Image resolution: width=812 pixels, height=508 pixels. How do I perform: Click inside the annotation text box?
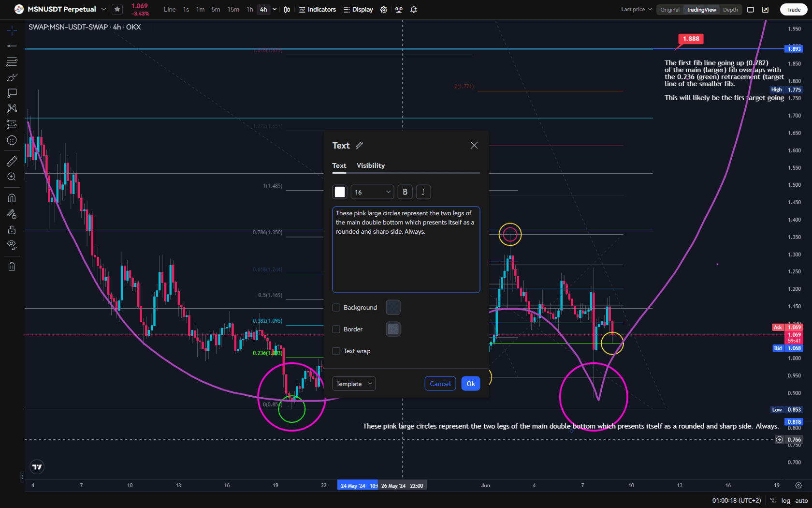coord(406,250)
